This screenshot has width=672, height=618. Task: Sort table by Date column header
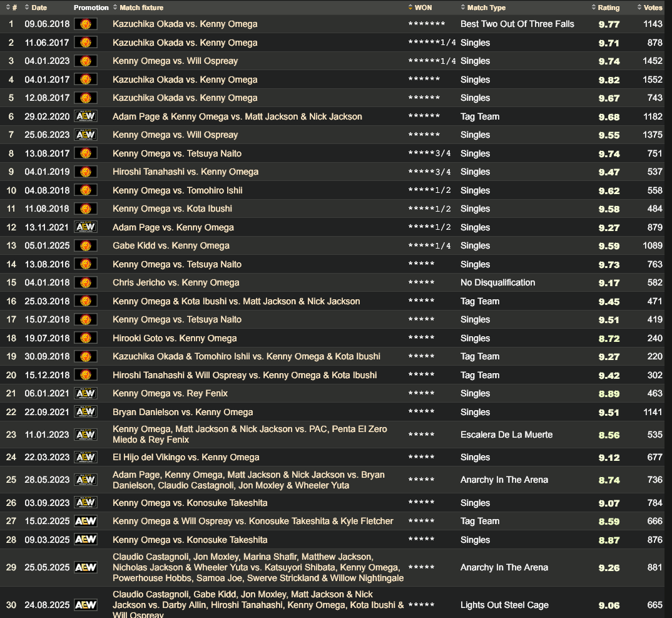(x=36, y=8)
